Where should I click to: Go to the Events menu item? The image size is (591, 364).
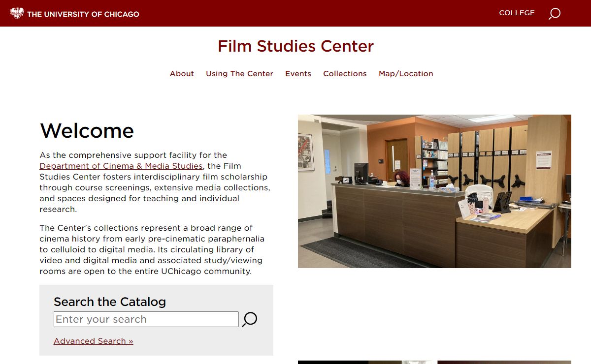[x=298, y=74]
